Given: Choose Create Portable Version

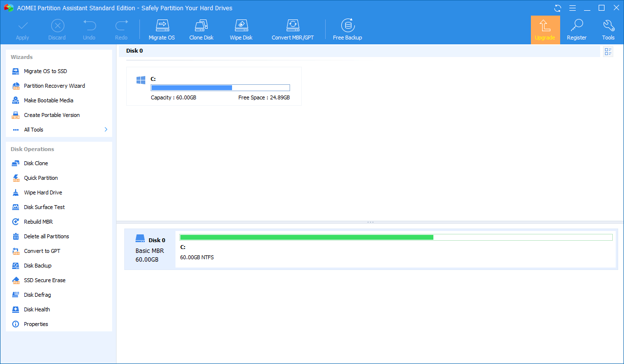Looking at the screenshot, I should coord(52,115).
